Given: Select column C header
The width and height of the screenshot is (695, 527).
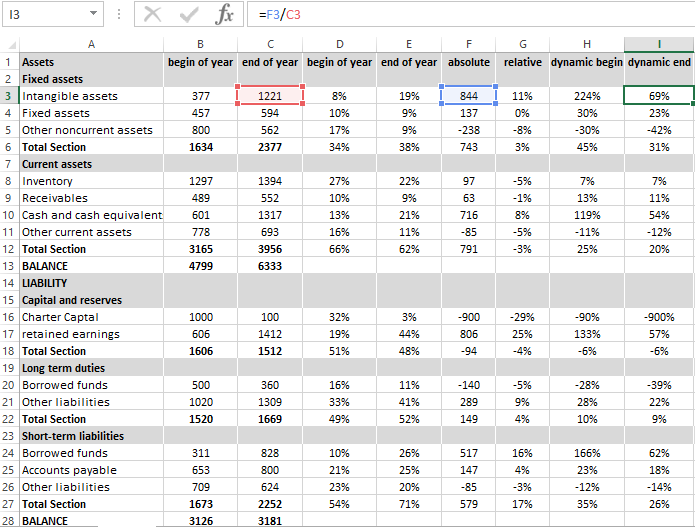Looking at the screenshot, I should tap(269, 44).
